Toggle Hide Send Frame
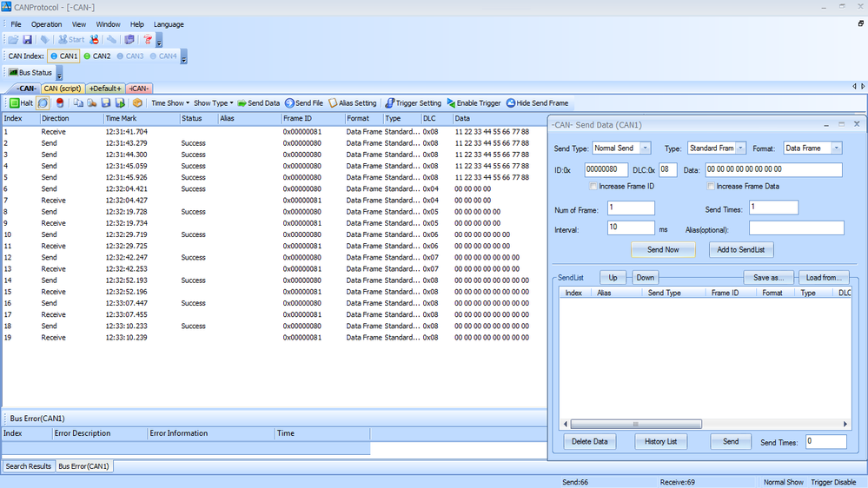 coord(538,103)
